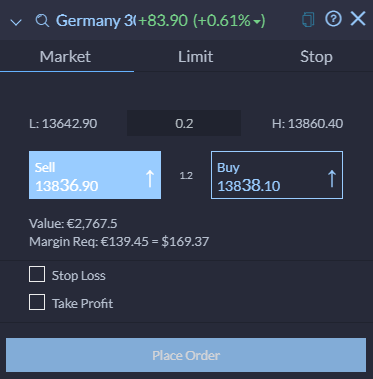373x379 pixels.
Task: Click the up arrow on the Buy tile
Action: 332,178
